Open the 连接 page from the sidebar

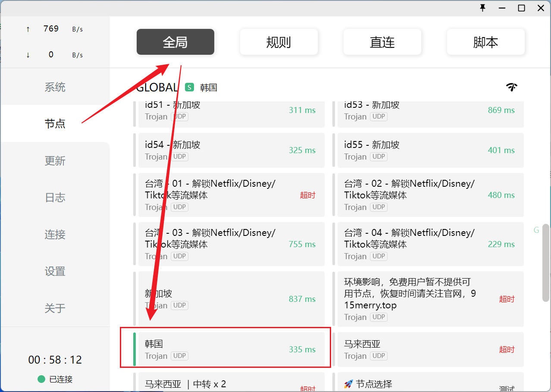[x=55, y=235]
